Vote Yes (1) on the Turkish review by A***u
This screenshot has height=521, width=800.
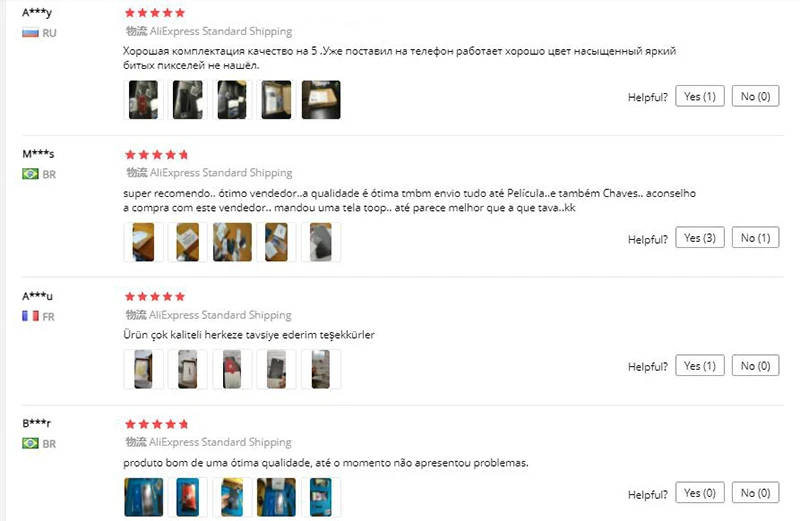point(699,365)
